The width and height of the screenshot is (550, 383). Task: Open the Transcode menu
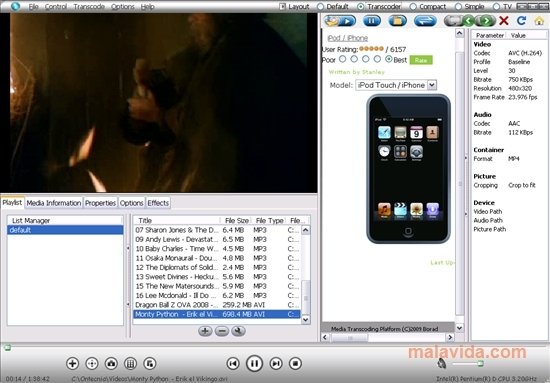89,6
